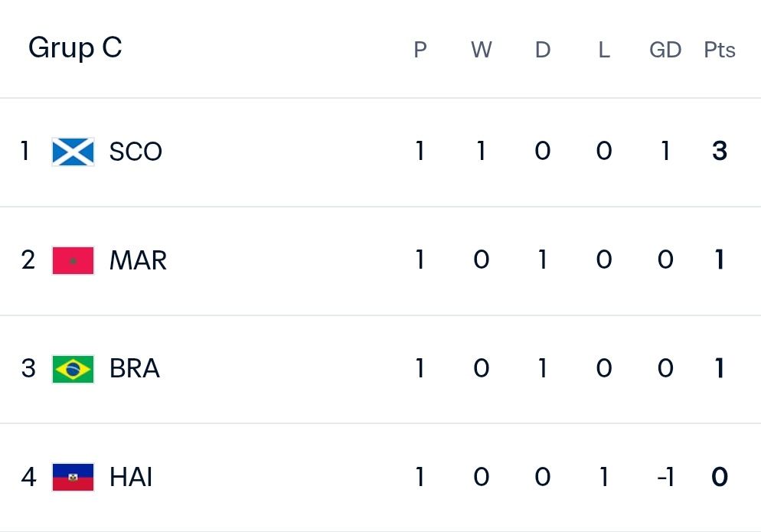Click the W wins column header
This screenshot has width=761, height=532.
coord(482,50)
